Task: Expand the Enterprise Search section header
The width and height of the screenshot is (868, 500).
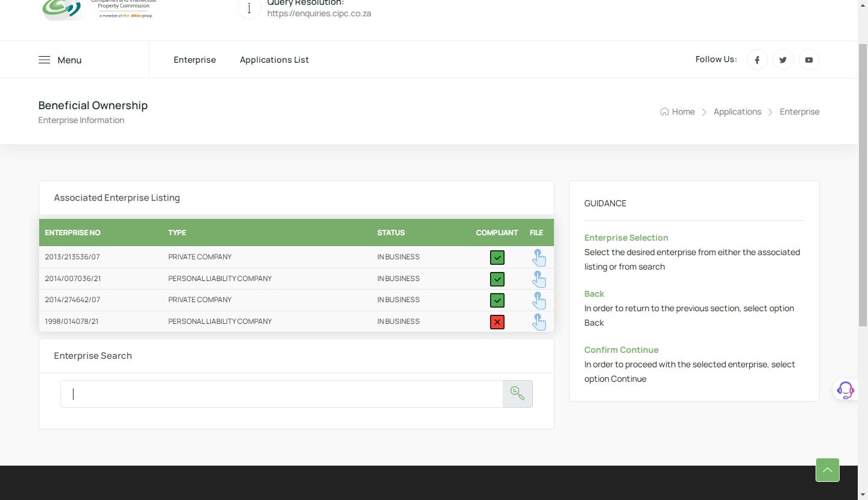Action: (92, 355)
